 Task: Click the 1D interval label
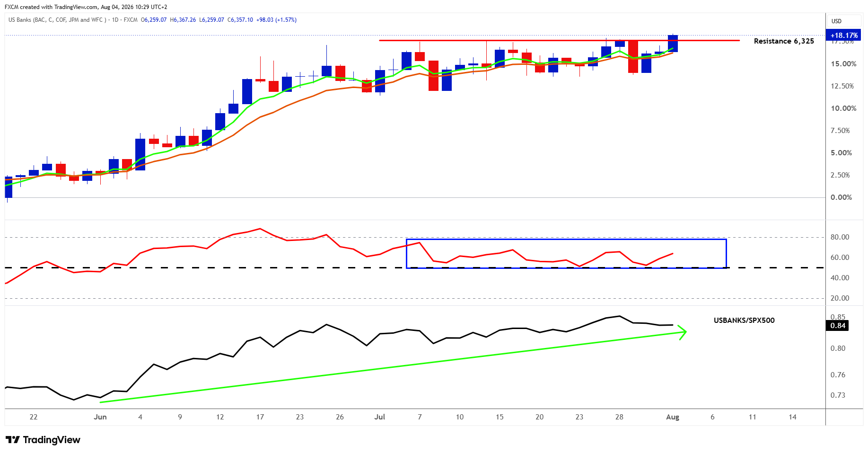pyautogui.click(x=115, y=20)
